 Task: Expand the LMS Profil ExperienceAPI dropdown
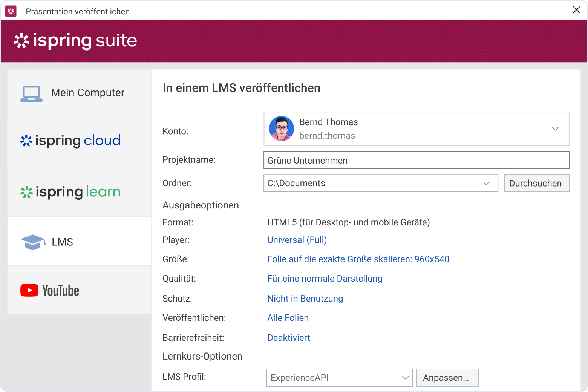[405, 378]
